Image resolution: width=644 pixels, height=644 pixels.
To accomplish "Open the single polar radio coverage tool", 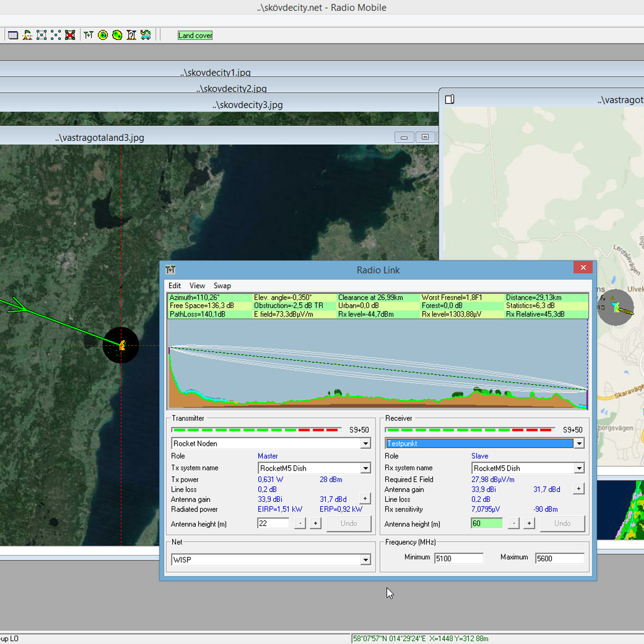I will (103, 35).
